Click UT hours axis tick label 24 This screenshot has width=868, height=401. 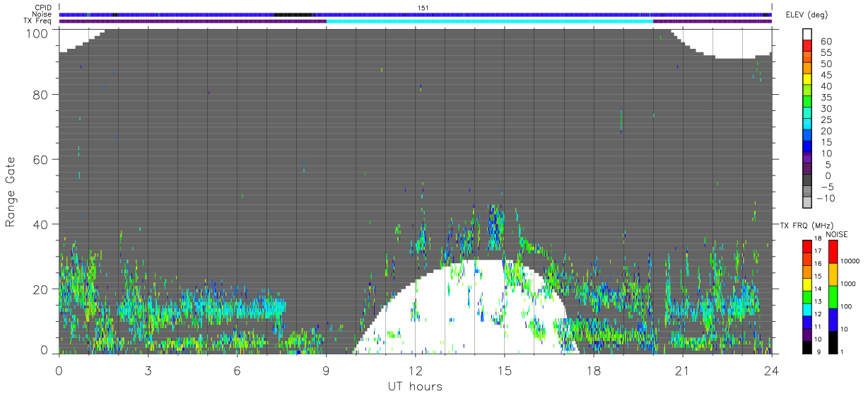pyautogui.click(x=771, y=370)
